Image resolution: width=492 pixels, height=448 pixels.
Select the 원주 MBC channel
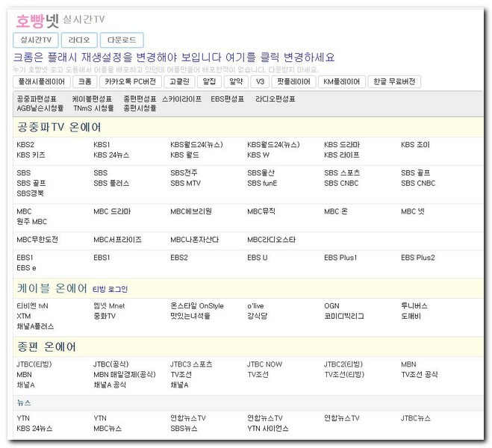31,222
